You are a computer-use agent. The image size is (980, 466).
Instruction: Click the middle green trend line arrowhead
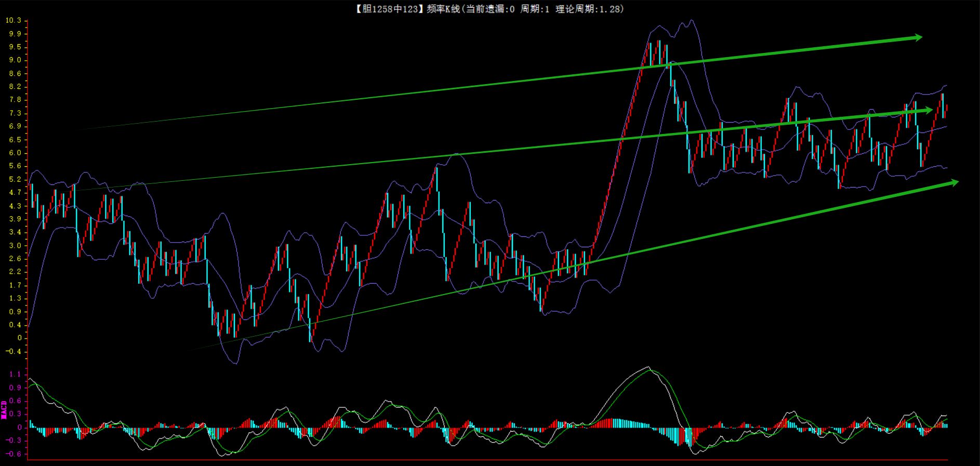tap(928, 110)
